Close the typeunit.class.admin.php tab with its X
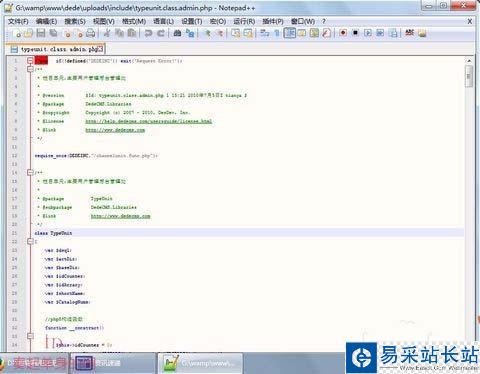The height and width of the screenshot is (374, 480). click(100, 49)
